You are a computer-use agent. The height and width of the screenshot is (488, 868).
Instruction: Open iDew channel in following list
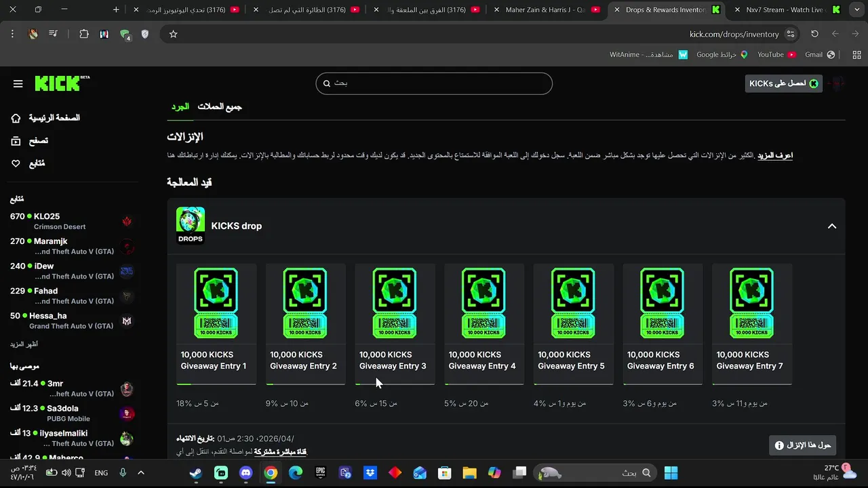pos(72,271)
